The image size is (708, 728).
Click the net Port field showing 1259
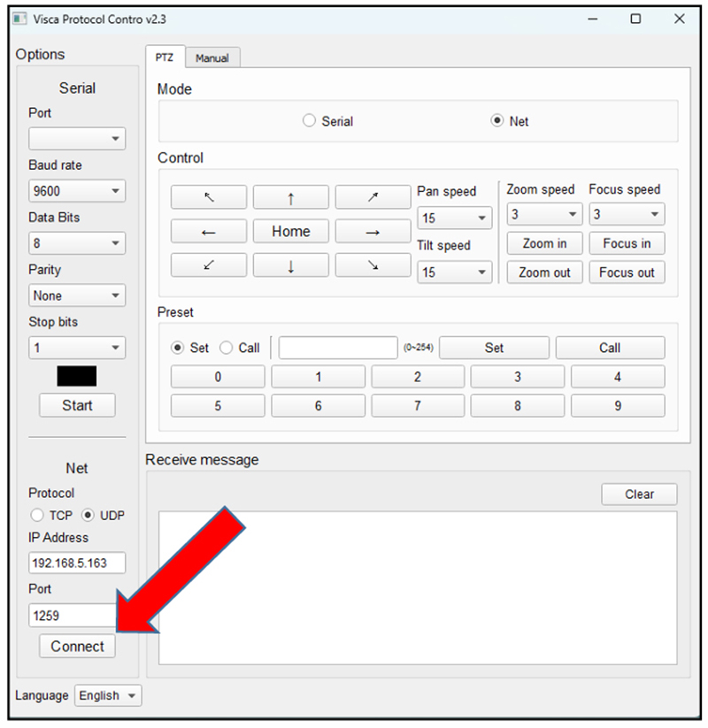[73, 616]
